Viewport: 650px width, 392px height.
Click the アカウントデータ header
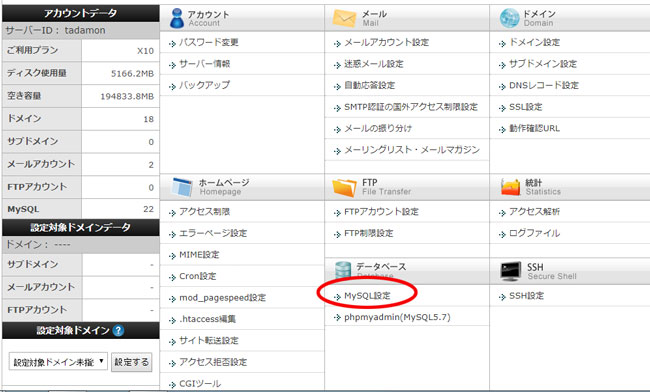80,13
